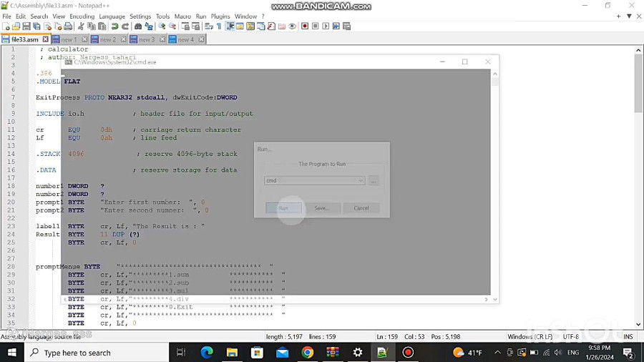Click the Close All toolbar icon
The image size is (644, 362).
pos(57,26)
